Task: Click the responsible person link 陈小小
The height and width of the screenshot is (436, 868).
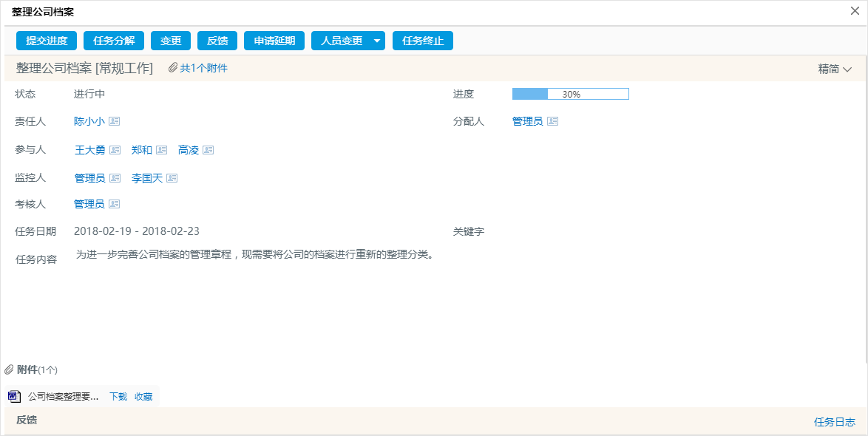Action: point(89,121)
